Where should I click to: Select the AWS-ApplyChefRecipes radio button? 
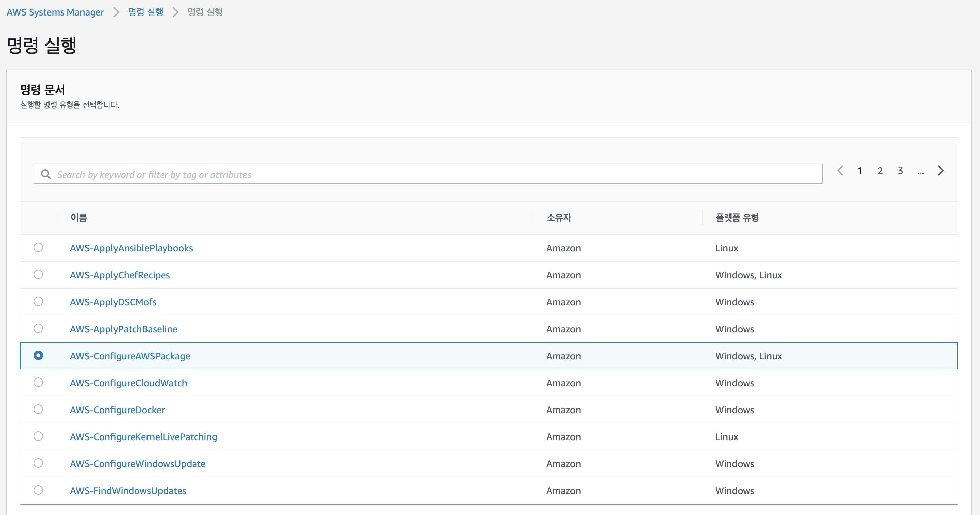click(38, 274)
